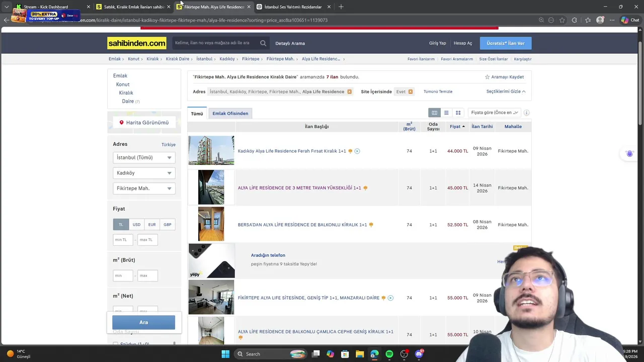
Task: Click the Hesap Aç link
Action: pos(463,43)
